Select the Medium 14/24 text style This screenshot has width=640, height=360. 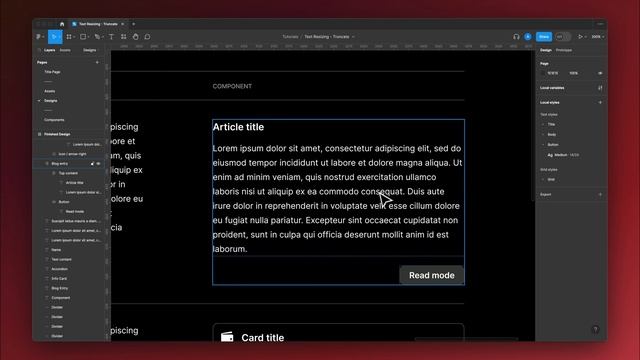[x=563, y=155]
